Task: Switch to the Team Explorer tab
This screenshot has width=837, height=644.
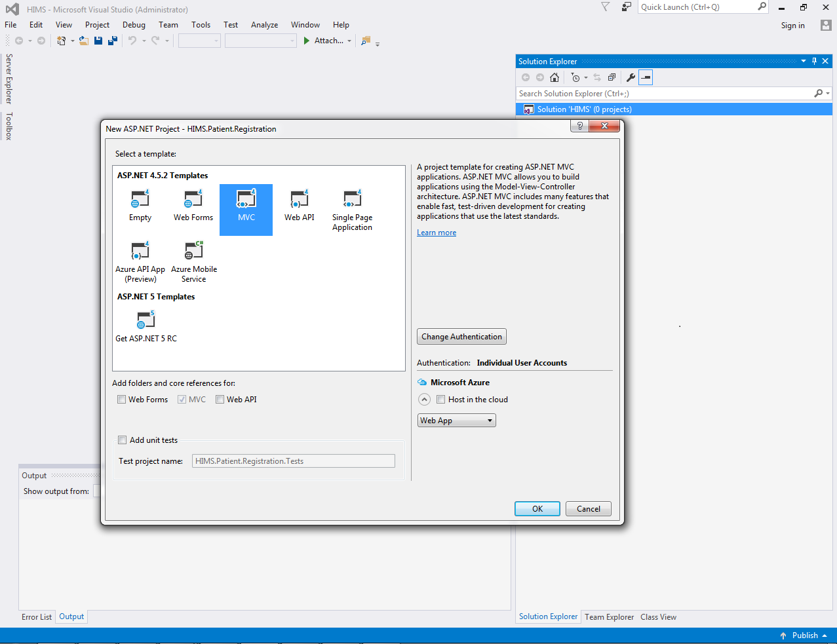Action: (x=609, y=617)
